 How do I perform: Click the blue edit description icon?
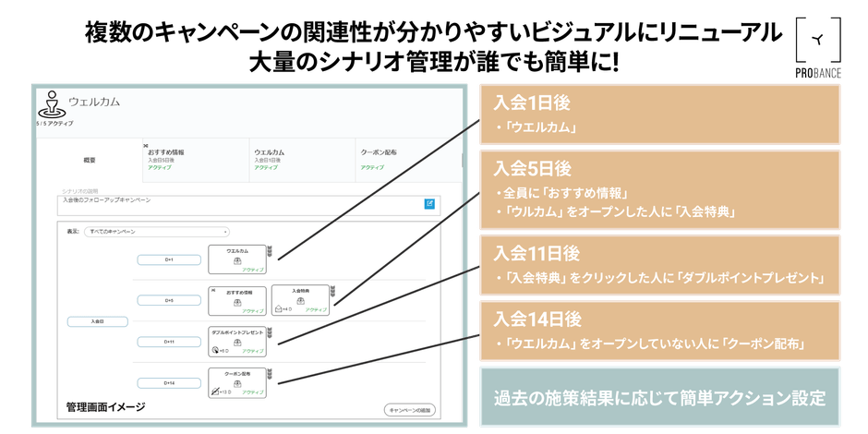pyautogui.click(x=429, y=204)
